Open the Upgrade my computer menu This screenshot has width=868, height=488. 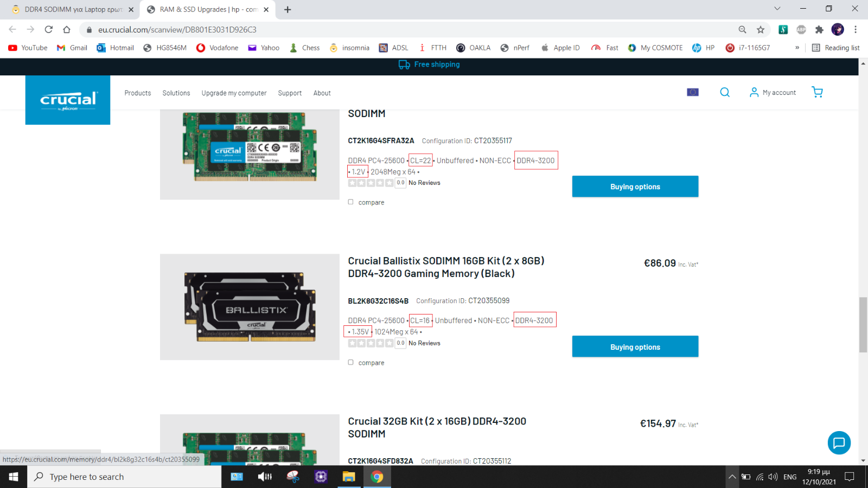click(234, 93)
